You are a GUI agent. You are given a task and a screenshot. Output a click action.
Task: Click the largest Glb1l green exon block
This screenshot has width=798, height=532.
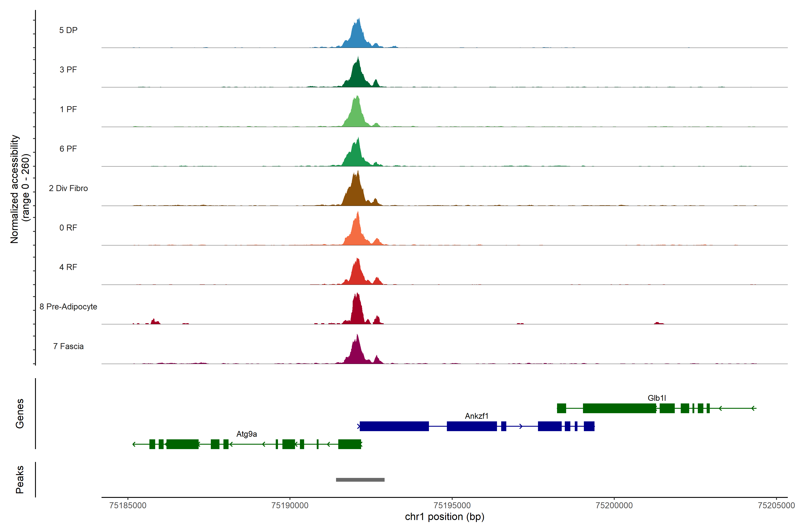tap(619, 408)
